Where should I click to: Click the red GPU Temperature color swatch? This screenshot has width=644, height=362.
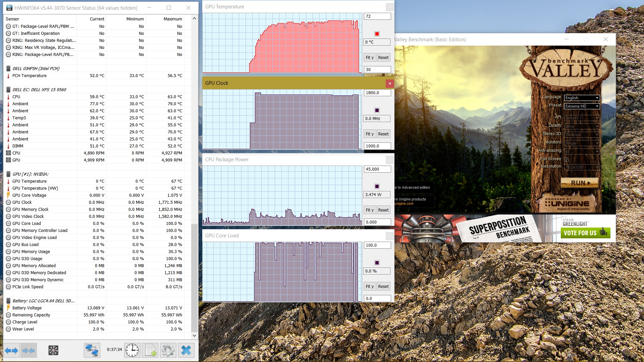coord(377,34)
